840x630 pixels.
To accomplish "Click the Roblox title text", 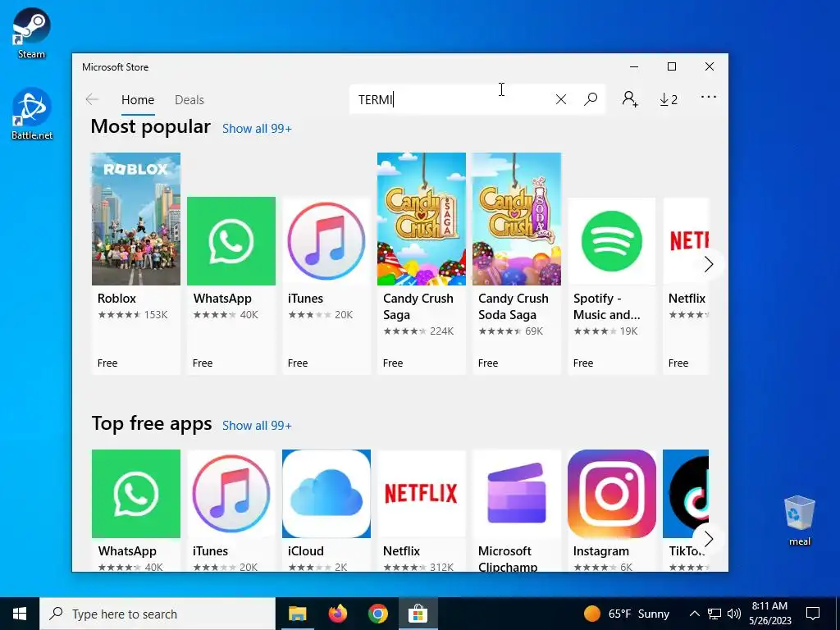I will 116,299.
